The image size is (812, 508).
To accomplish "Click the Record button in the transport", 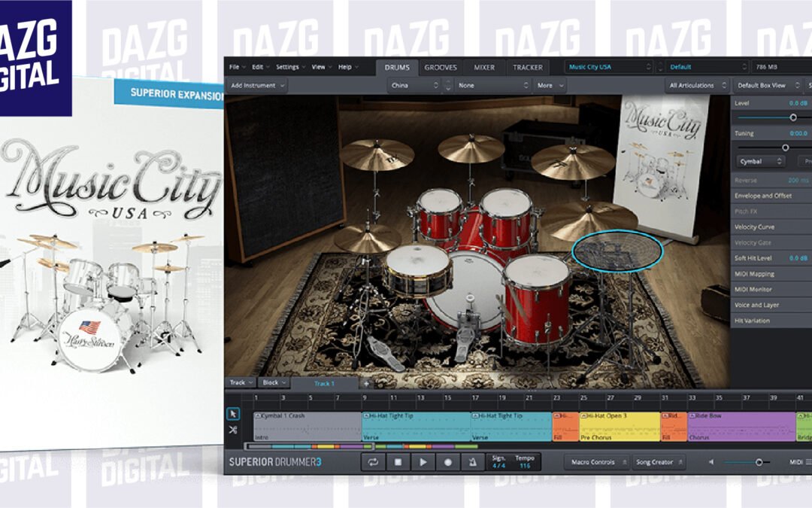I will point(448,462).
